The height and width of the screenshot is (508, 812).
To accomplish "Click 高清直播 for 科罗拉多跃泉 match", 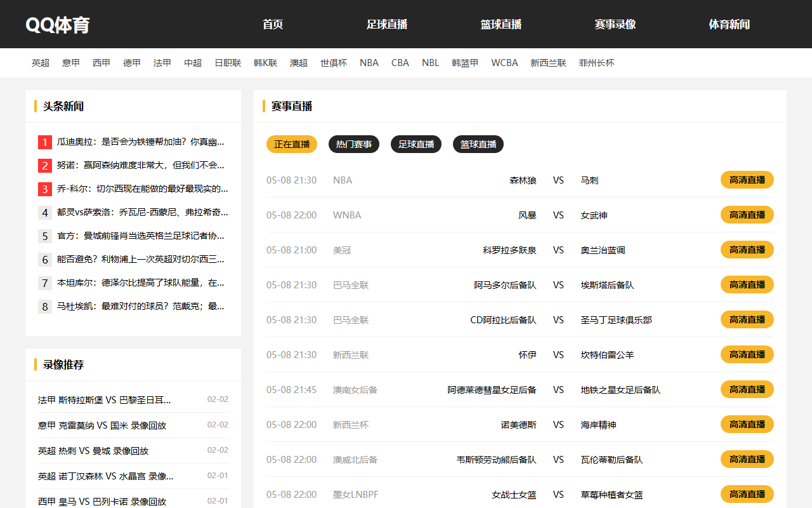I will click(x=747, y=250).
